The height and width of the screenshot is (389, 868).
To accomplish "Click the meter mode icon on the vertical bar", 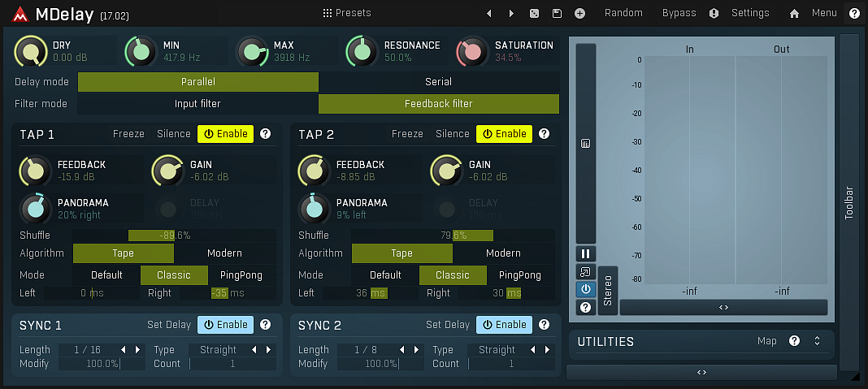I will point(586,143).
